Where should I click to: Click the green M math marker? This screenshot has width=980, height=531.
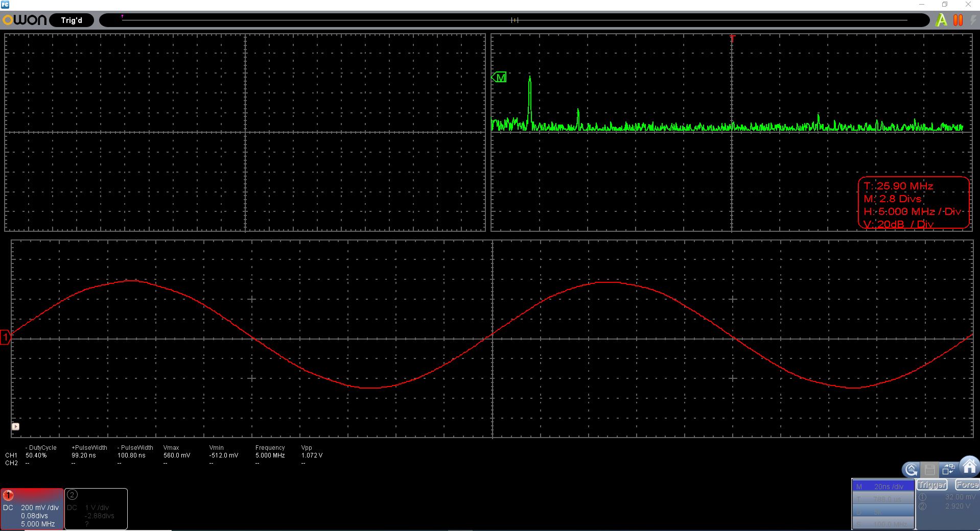[499, 78]
